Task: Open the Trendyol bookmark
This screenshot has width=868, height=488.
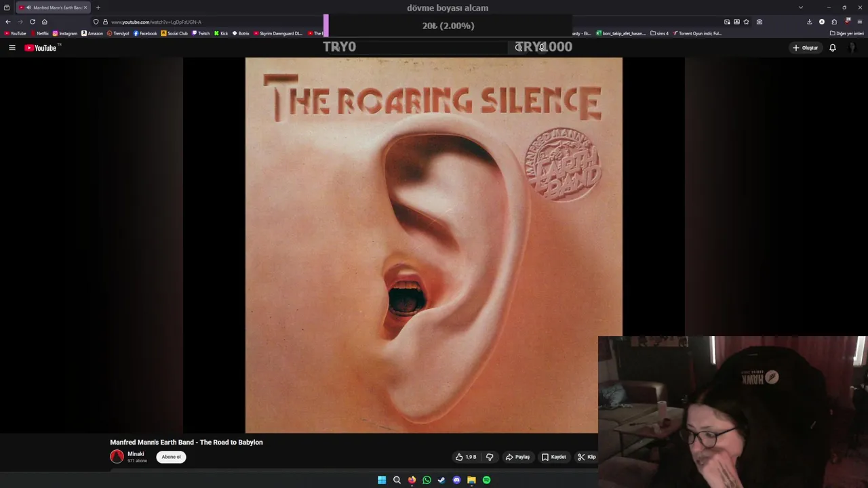Action: (118, 33)
